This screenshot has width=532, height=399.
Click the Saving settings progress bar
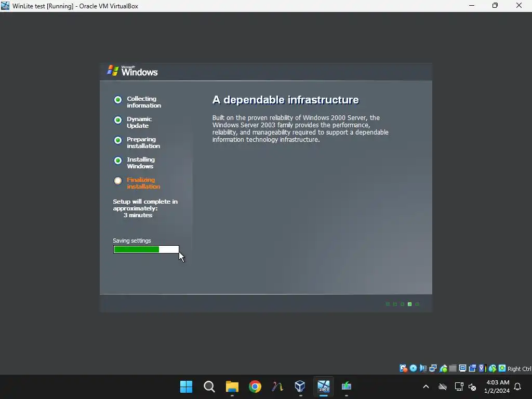point(146,249)
